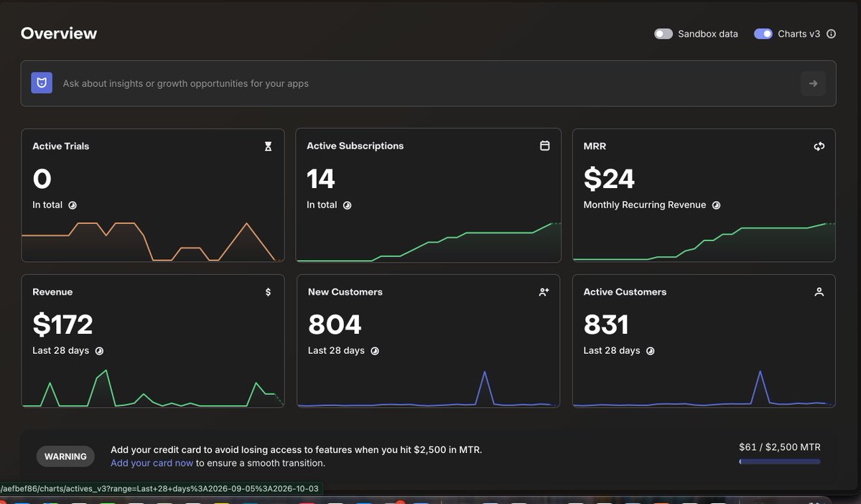Open the Active Customers card title
The width and height of the screenshot is (861, 504).
click(x=625, y=292)
